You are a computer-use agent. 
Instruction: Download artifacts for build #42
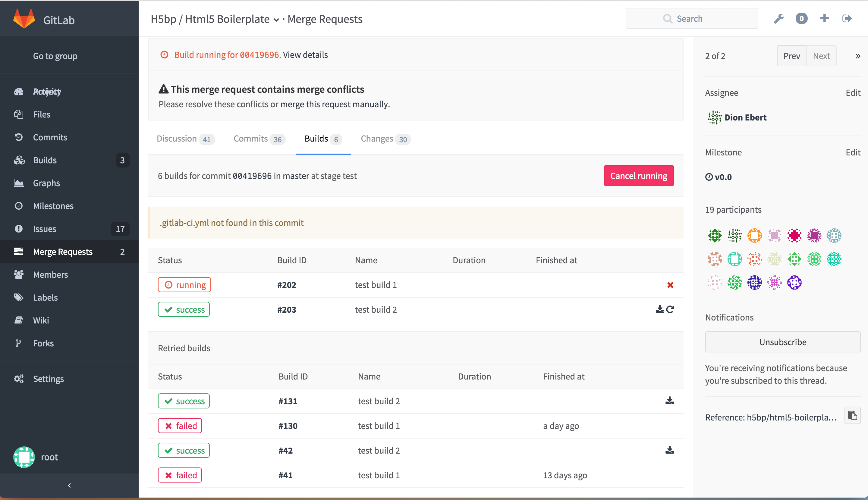coord(669,450)
